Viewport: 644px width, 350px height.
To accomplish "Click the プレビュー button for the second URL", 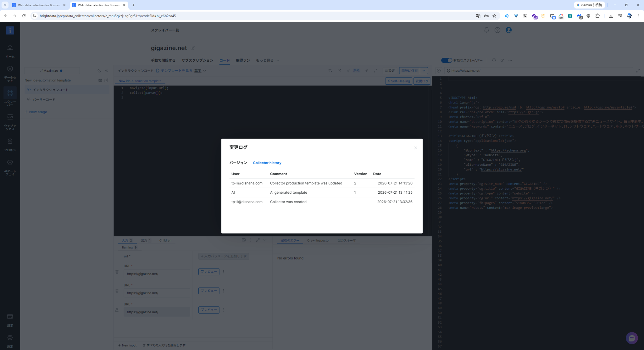I will pyautogui.click(x=209, y=291).
